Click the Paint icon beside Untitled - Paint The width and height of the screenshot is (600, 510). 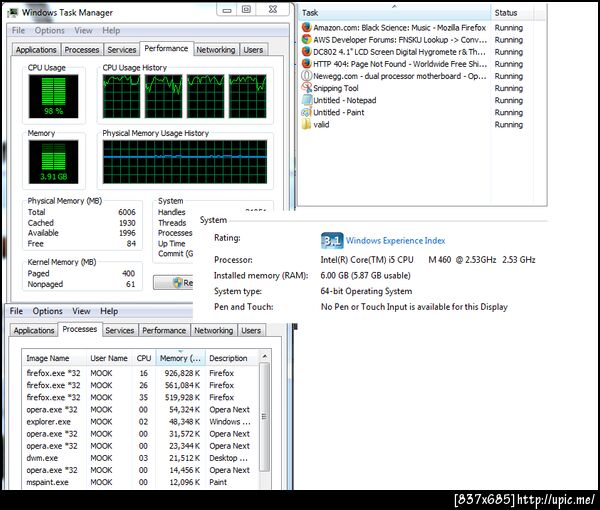(x=307, y=112)
